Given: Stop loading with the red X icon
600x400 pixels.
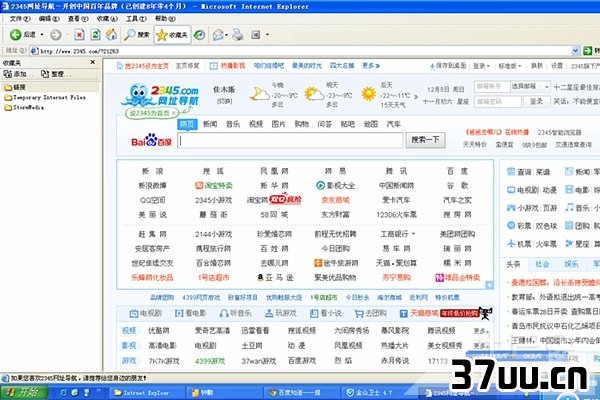Looking at the screenshot, I should point(79,35).
